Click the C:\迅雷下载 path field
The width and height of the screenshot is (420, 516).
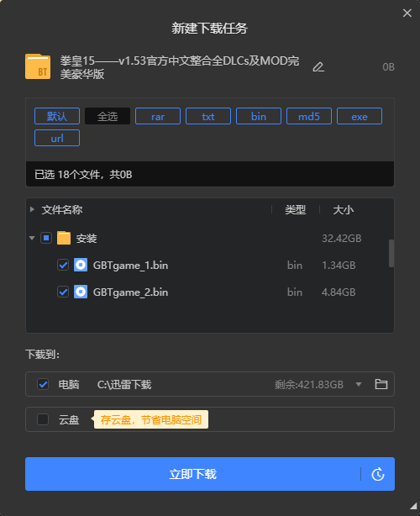[x=124, y=384]
